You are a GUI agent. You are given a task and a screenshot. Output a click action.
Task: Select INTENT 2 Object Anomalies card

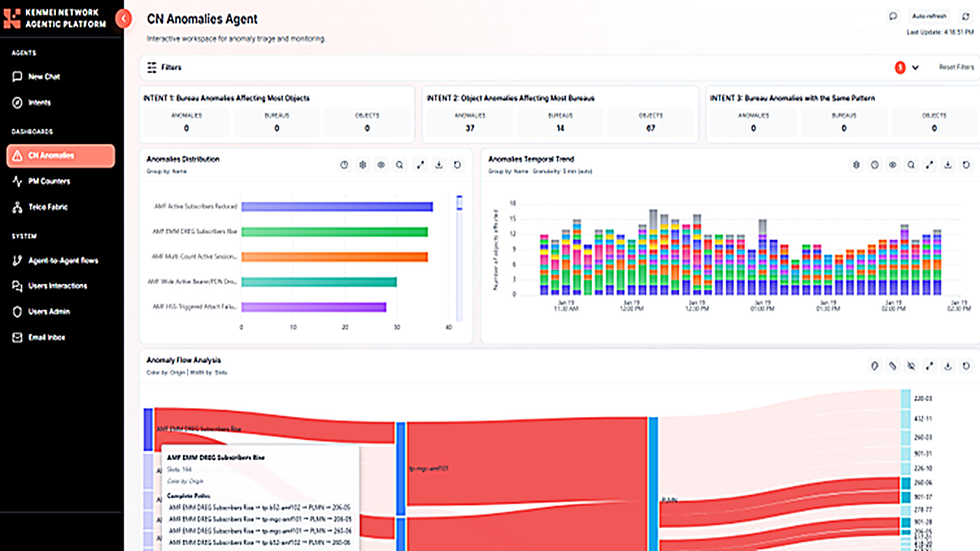[x=560, y=114]
